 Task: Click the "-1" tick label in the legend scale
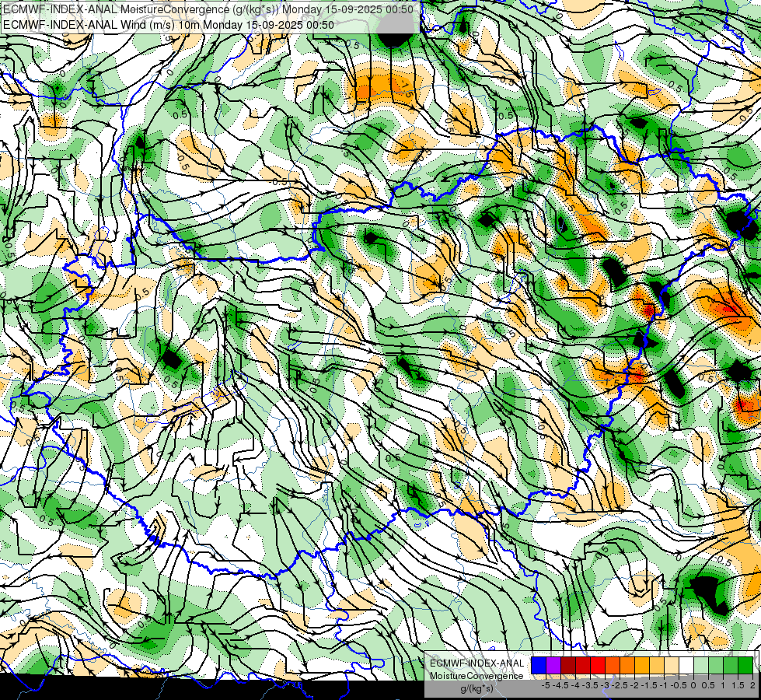click(x=664, y=685)
